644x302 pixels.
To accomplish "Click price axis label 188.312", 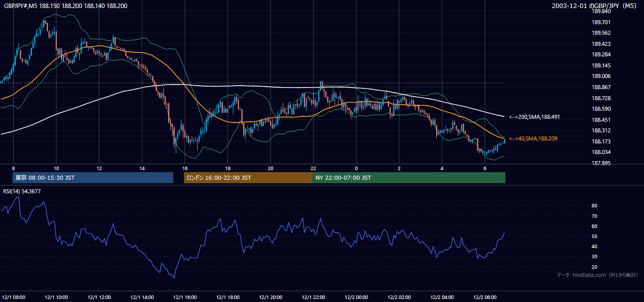I will pos(601,130).
